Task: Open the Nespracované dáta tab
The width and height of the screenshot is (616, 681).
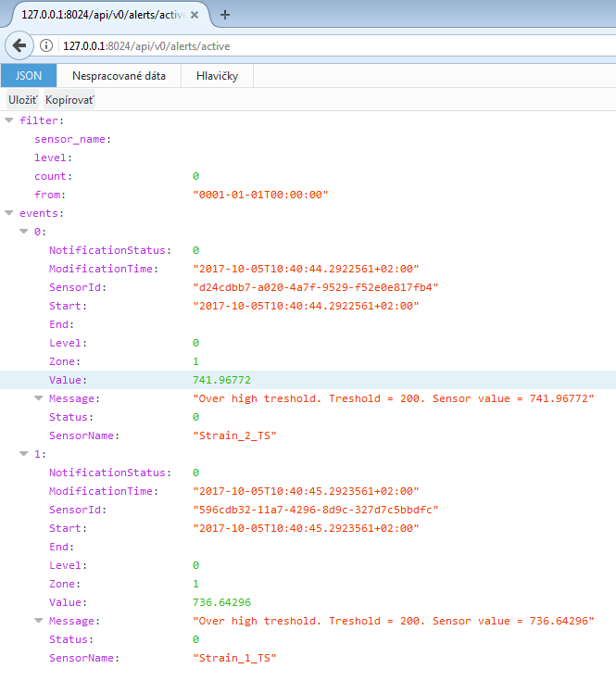Action: tap(119, 76)
